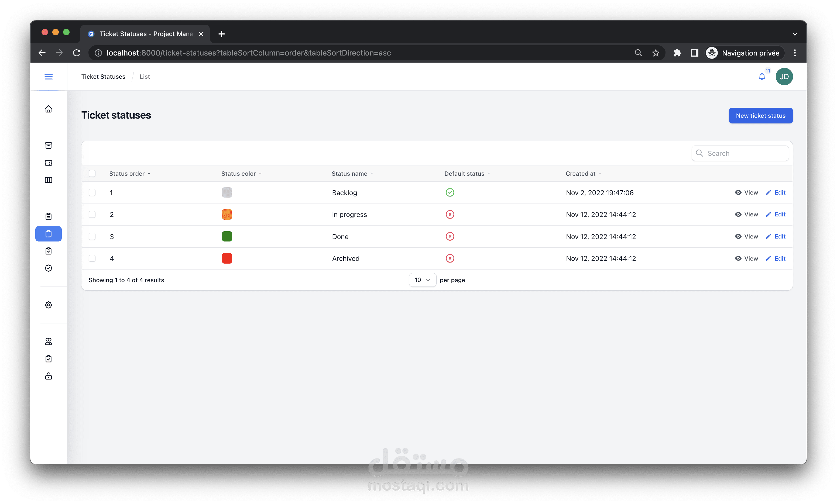The height and width of the screenshot is (504, 837).
Task: Sort by the Created at column
Action: click(x=583, y=174)
